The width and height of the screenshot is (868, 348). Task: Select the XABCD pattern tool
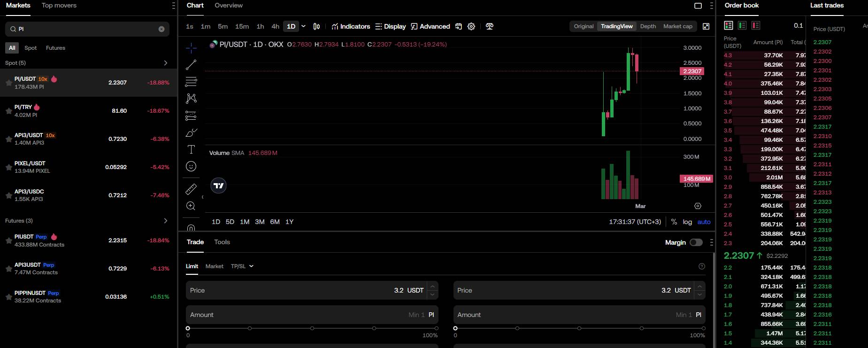(x=191, y=99)
